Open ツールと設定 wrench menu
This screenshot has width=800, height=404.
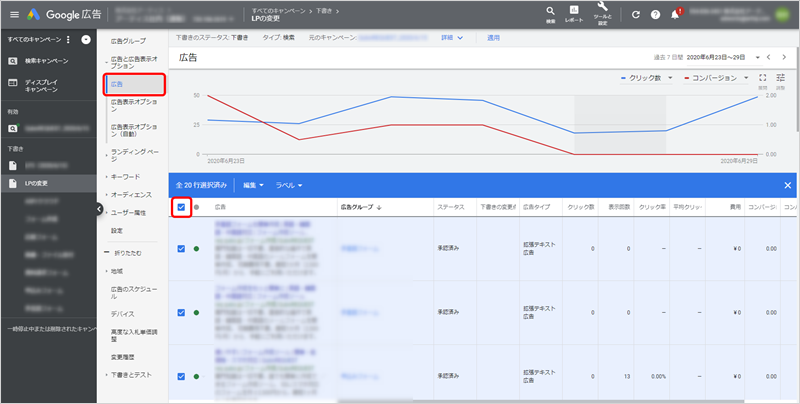pos(603,13)
